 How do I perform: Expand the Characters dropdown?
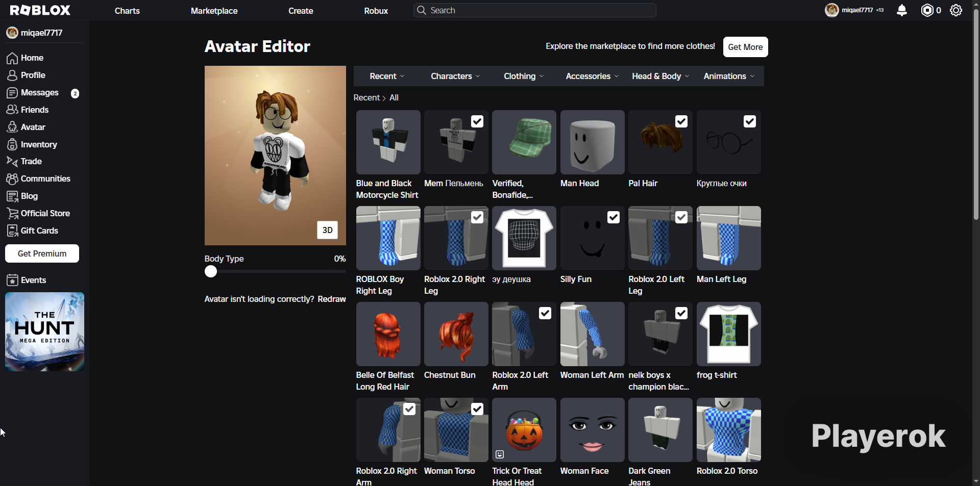coord(455,76)
